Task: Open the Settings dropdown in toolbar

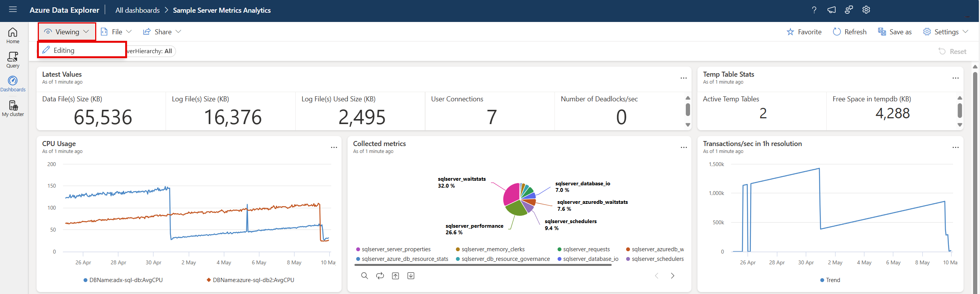Action: click(946, 32)
